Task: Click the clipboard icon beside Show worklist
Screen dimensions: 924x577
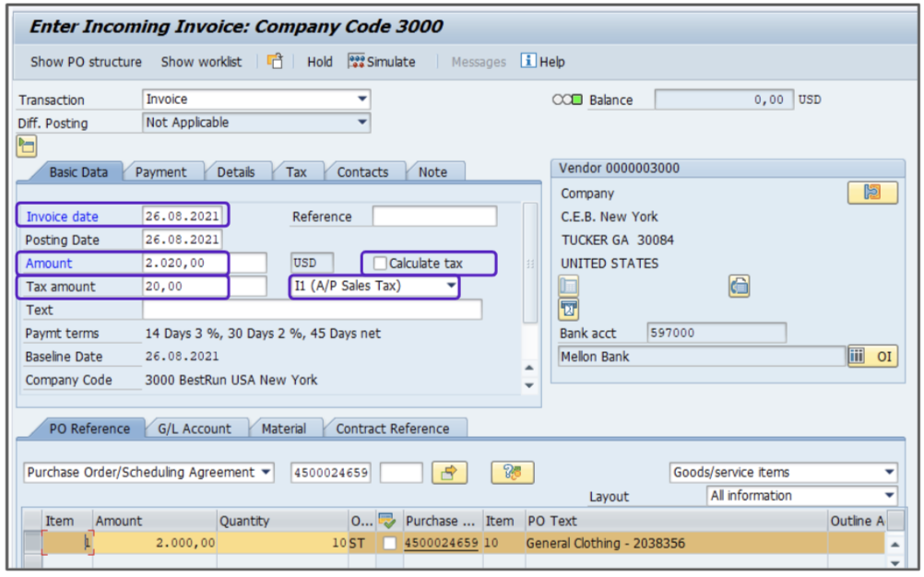Action: (275, 62)
